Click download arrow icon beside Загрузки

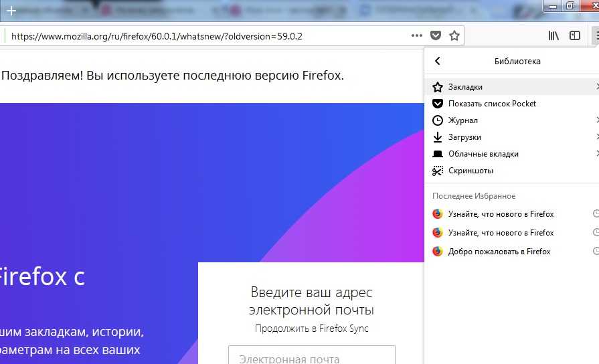(x=438, y=137)
